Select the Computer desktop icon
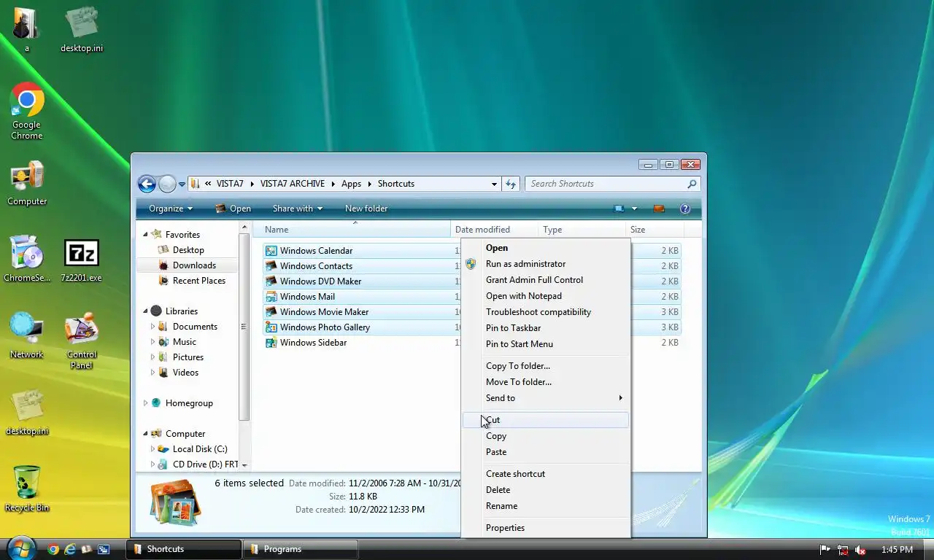934x560 pixels. click(x=27, y=184)
